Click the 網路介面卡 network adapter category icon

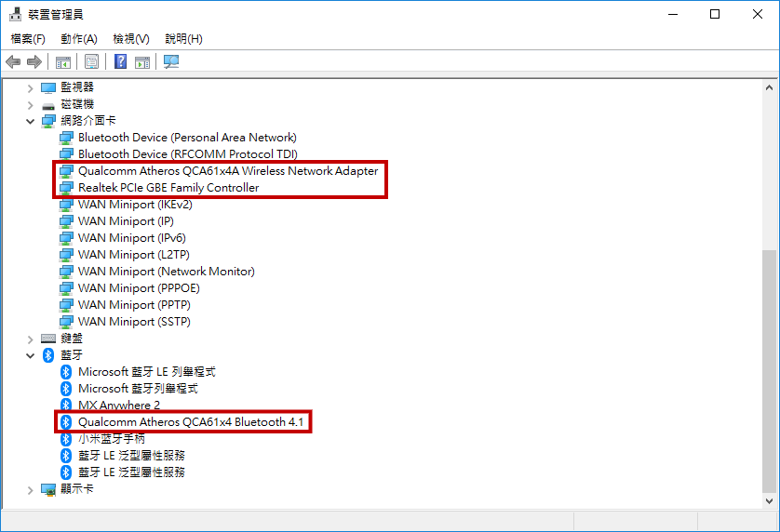(x=48, y=121)
